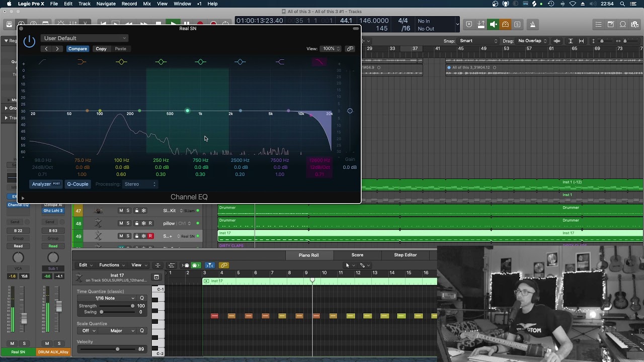
Task: Toggle the yellow 100 Hz bell band icon
Action: click(121, 62)
